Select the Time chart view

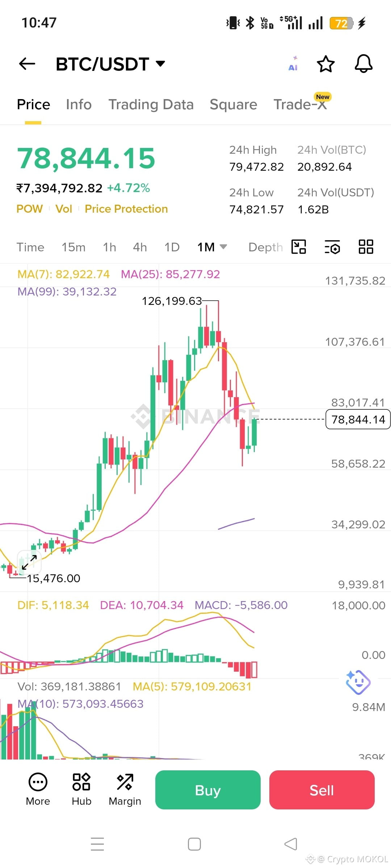[30, 247]
